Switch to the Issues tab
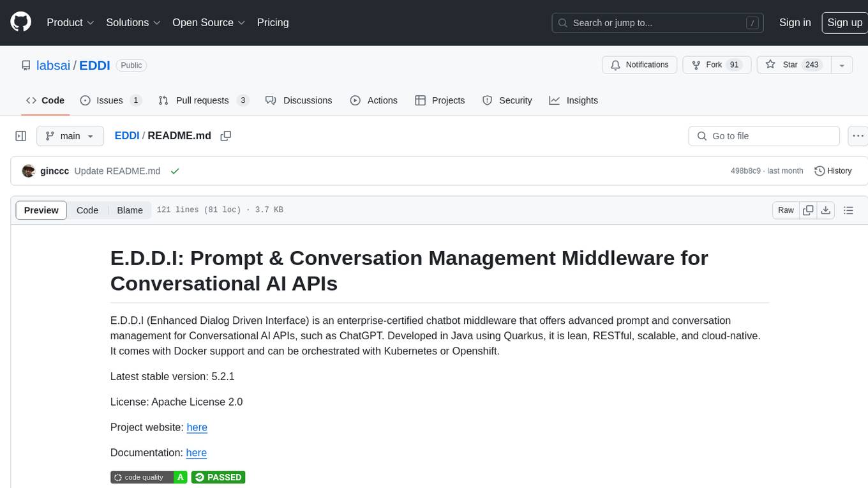868x488 pixels. pyautogui.click(x=110, y=100)
